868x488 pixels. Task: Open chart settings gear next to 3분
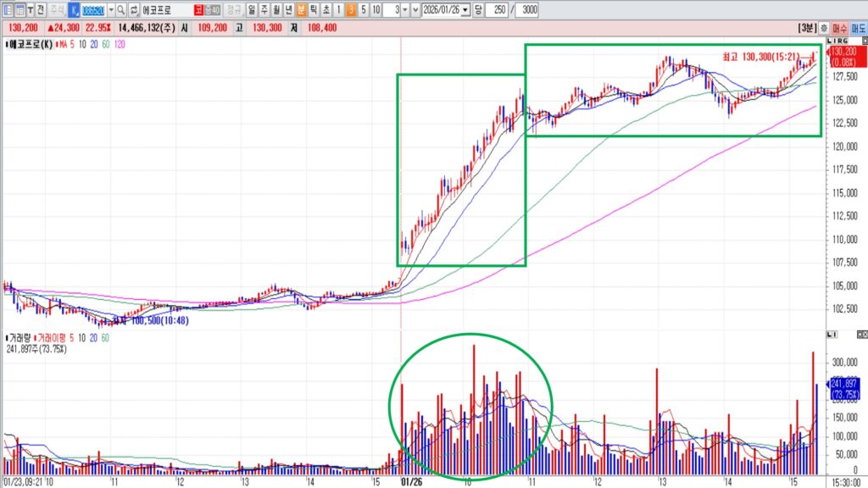(x=823, y=28)
